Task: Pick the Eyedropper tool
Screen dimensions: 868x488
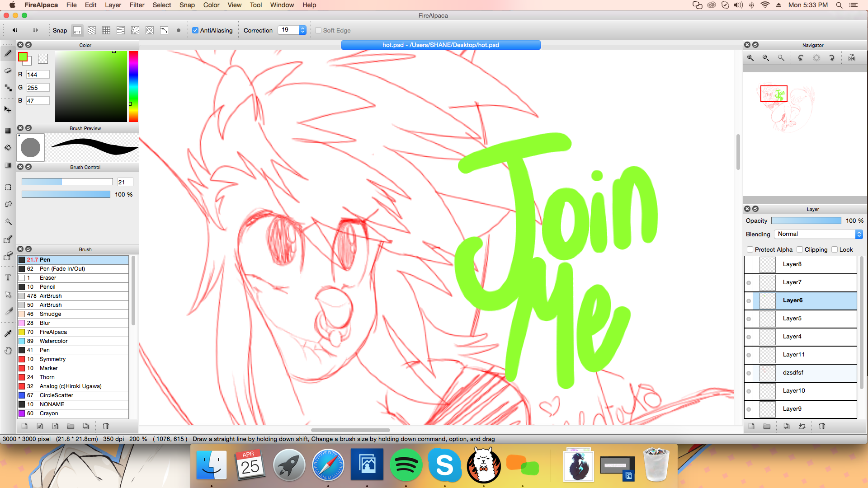Action: [x=8, y=333]
